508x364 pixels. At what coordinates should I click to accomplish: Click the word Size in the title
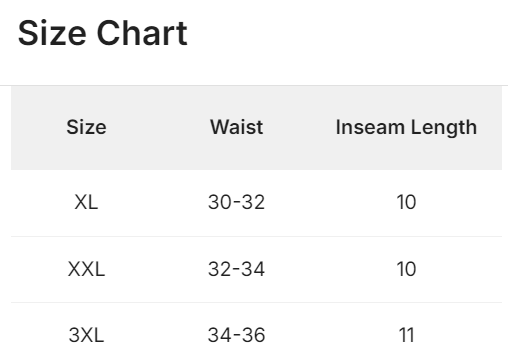click(x=52, y=33)
